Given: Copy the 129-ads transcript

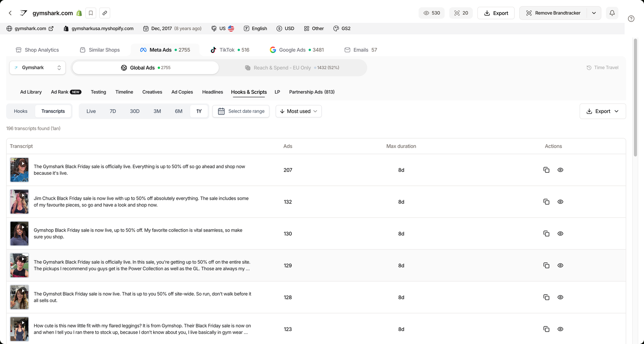Looking at the screenshot, I should (x=546, y=265).
